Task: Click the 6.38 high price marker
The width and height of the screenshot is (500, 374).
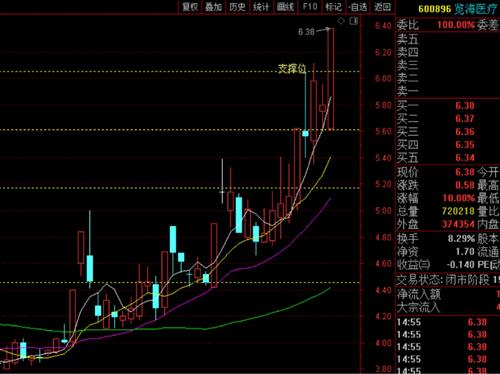Action: point(306,32)
